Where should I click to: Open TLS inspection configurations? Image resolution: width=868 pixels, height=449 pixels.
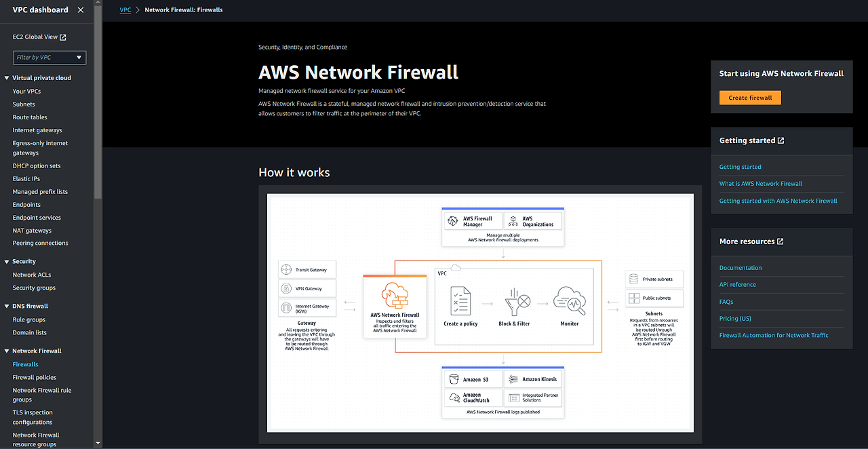point(33,418)
